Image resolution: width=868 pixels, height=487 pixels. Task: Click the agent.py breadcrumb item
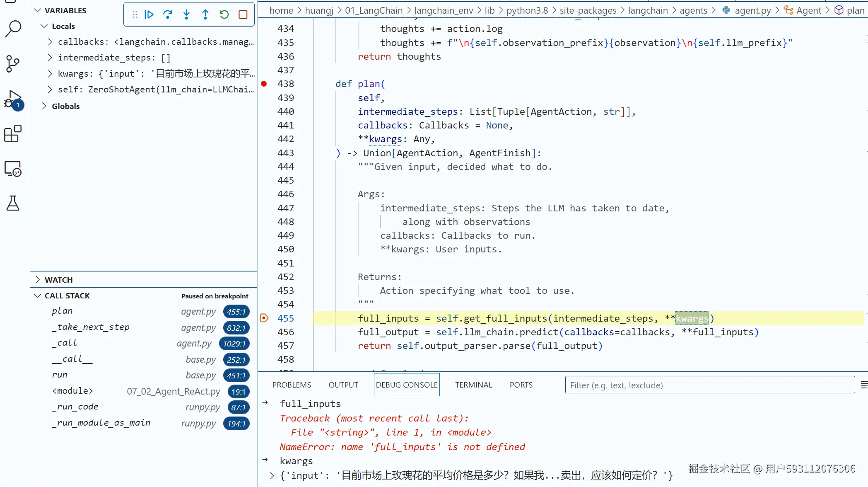click(x=752, y=10)
